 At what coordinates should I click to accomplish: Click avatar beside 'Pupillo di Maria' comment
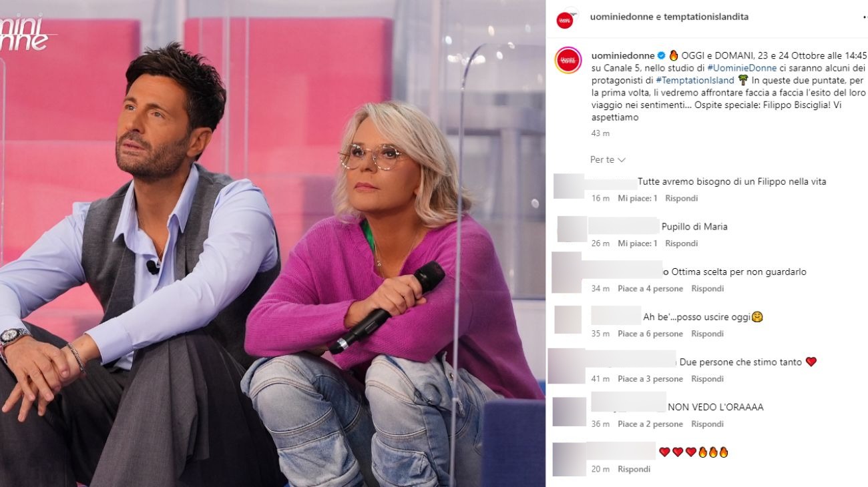tap(572, 229)
